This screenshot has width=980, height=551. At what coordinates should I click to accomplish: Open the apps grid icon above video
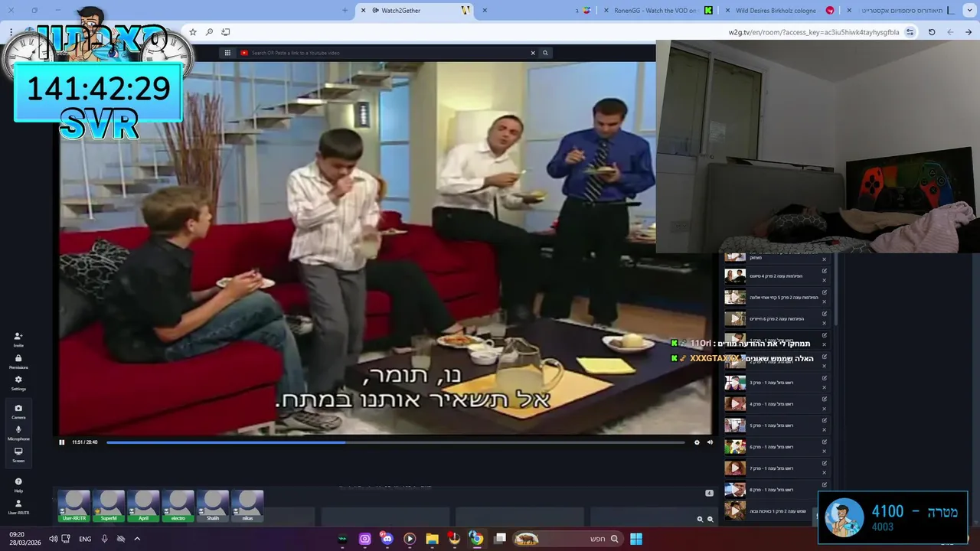[227, 53]
